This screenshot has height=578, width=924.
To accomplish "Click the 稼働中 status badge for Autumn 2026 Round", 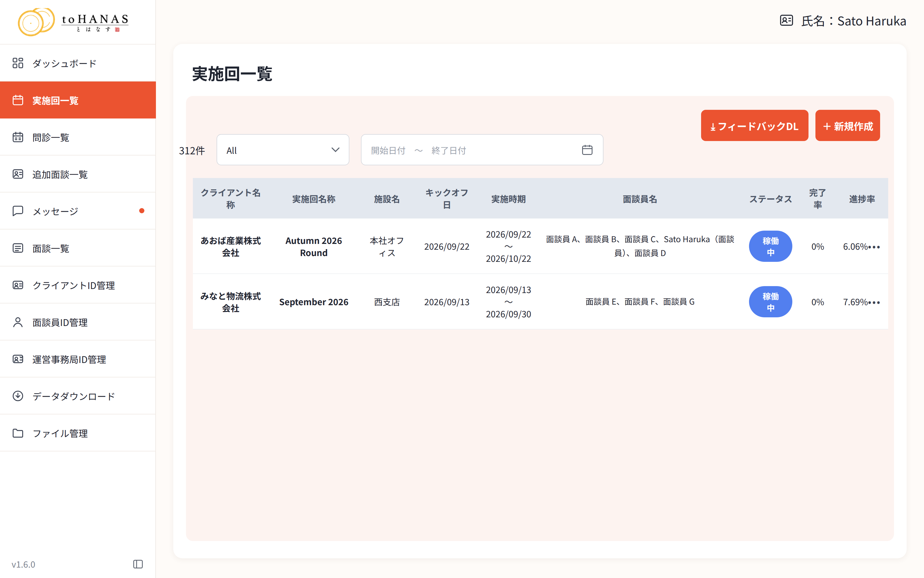I will [x=770, y=247].
